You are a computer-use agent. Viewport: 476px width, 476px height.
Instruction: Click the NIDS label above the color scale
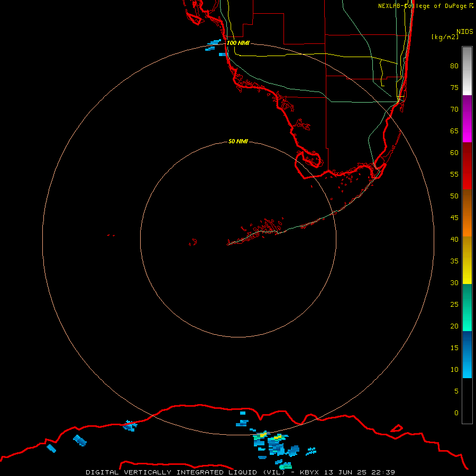pyautogui.click(x=464, y=31)
